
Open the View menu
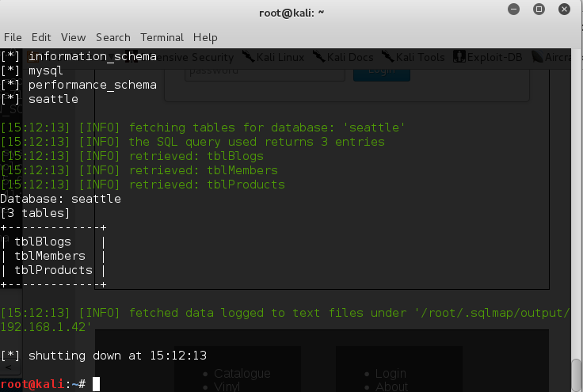point(73,37)
